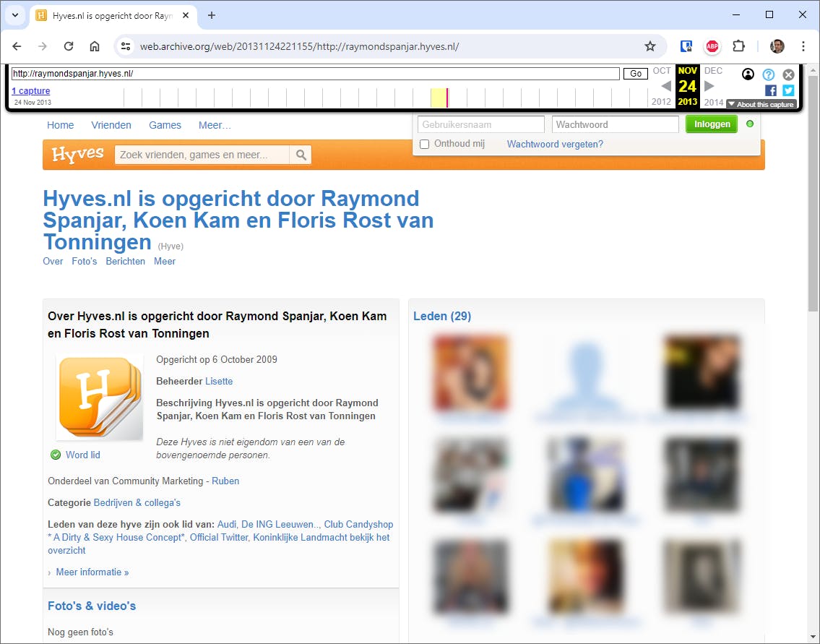Click the Foto's & video's heading

tap(92, 606)
